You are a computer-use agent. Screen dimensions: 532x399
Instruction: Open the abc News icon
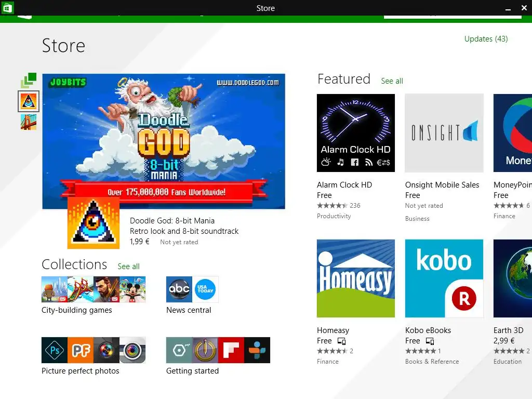[x=179, y=289]
